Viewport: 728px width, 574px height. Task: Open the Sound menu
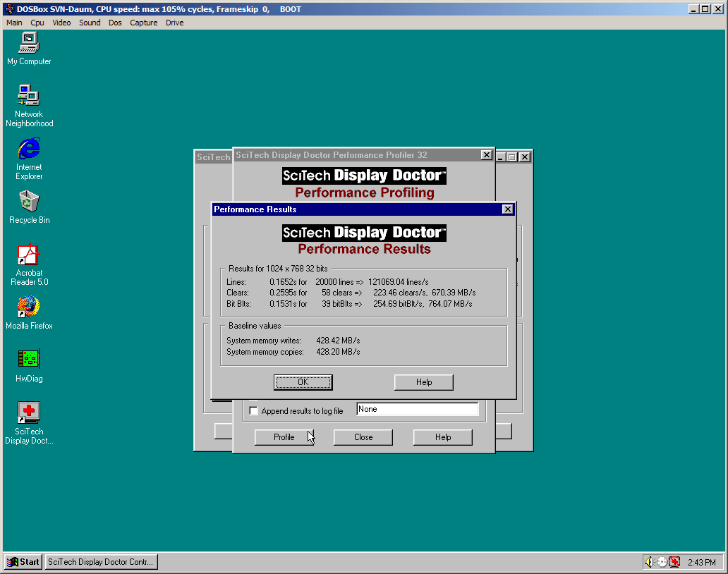[x=90, y=23]
